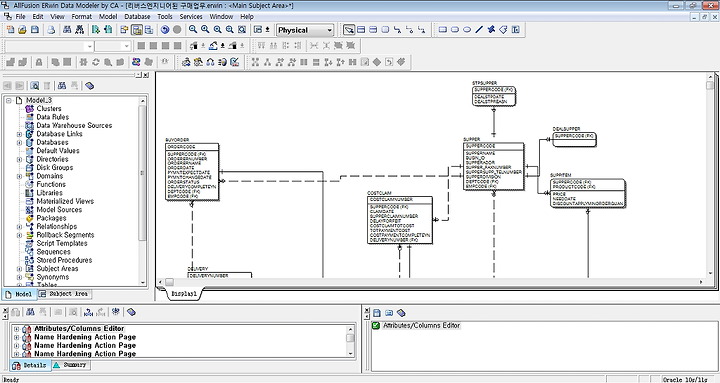Click the Save diskette toolbar icon
720x383 pixels.
[x=34, y=30]
